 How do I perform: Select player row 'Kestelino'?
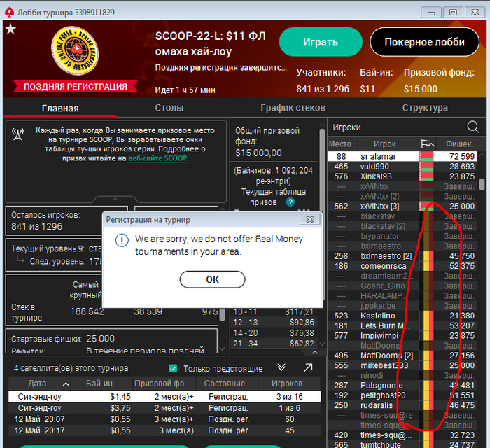pos(402,316)
